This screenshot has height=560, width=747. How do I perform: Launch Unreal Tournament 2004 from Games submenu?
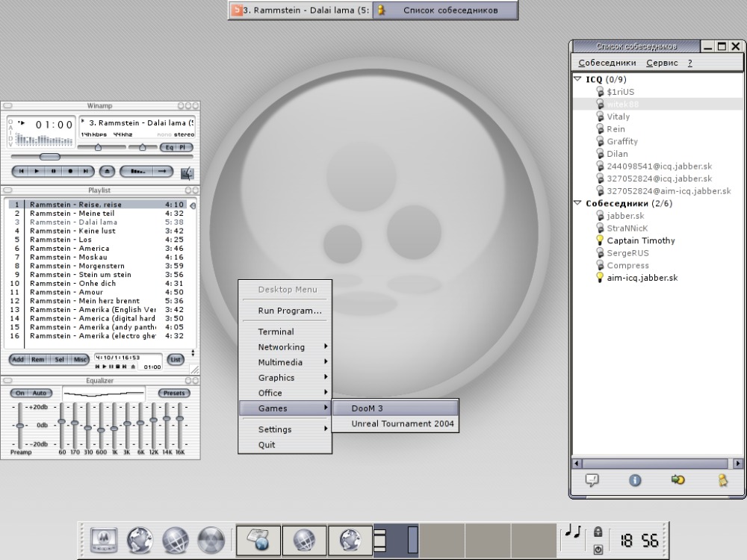click(395, 423)
